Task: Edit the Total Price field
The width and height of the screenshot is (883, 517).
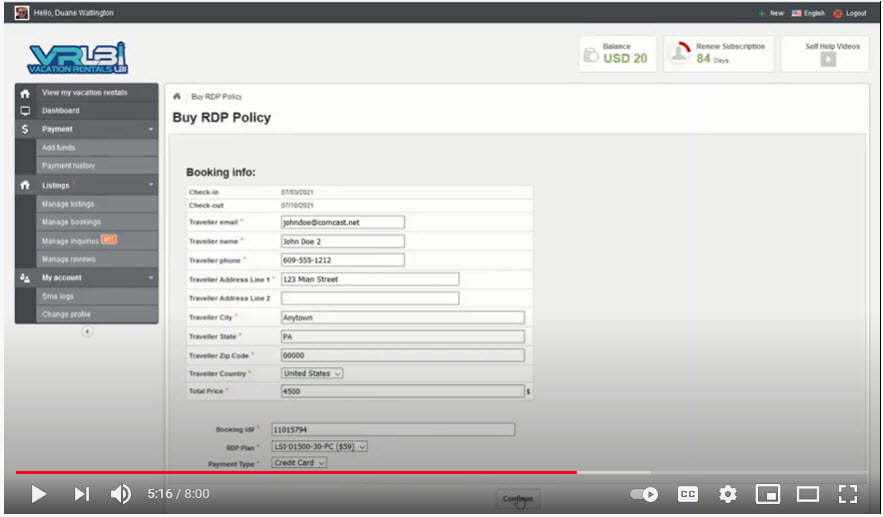Action: 403,391
